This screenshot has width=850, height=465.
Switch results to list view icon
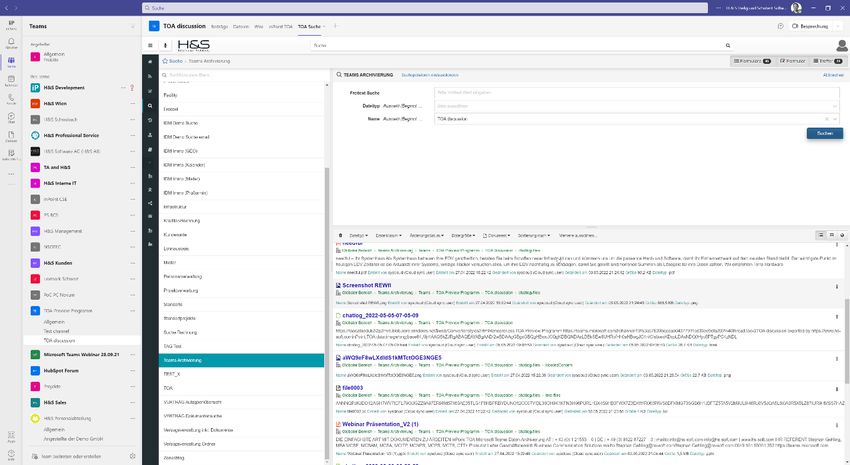tap(821, 235)
